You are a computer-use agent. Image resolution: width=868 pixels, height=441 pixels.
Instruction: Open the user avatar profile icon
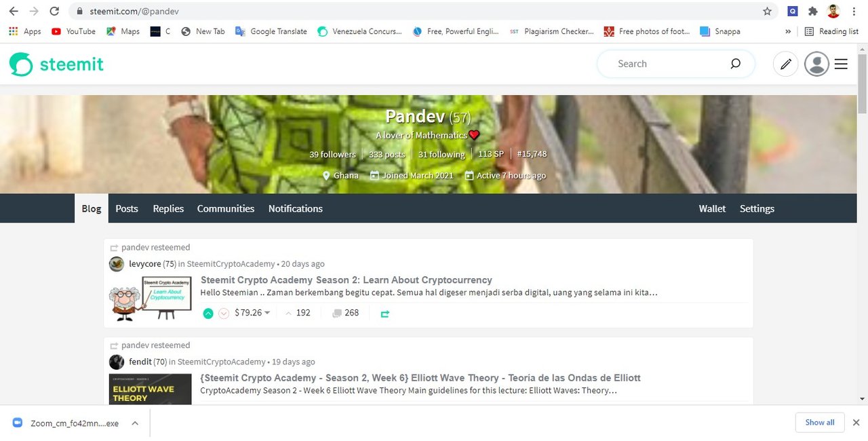pyautogui.click(x=816, y=64)
